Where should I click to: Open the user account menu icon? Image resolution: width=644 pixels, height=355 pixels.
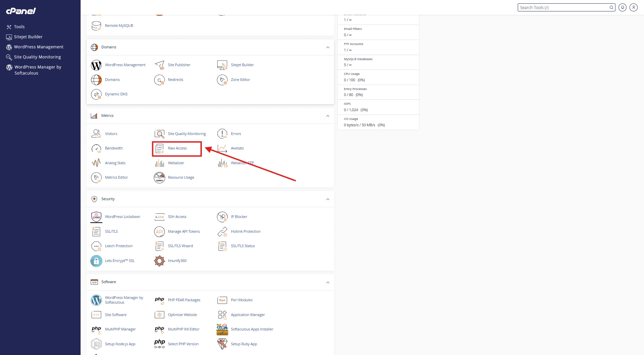(634, 7)
